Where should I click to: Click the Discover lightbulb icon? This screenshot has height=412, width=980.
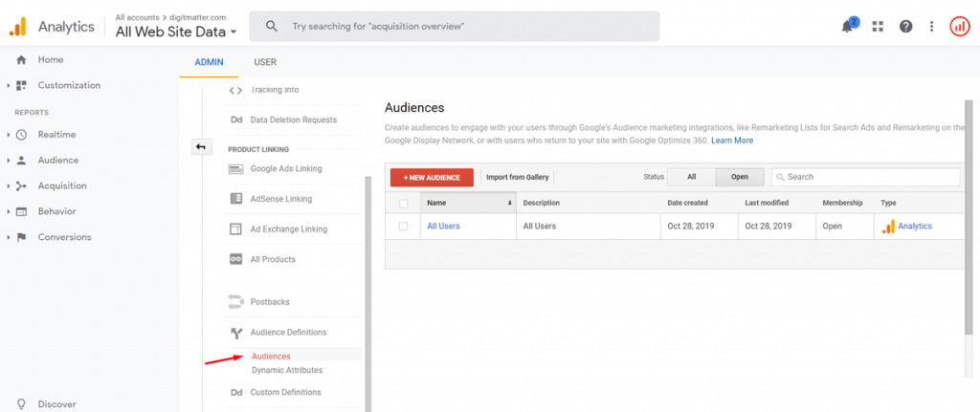click(21, 404)
